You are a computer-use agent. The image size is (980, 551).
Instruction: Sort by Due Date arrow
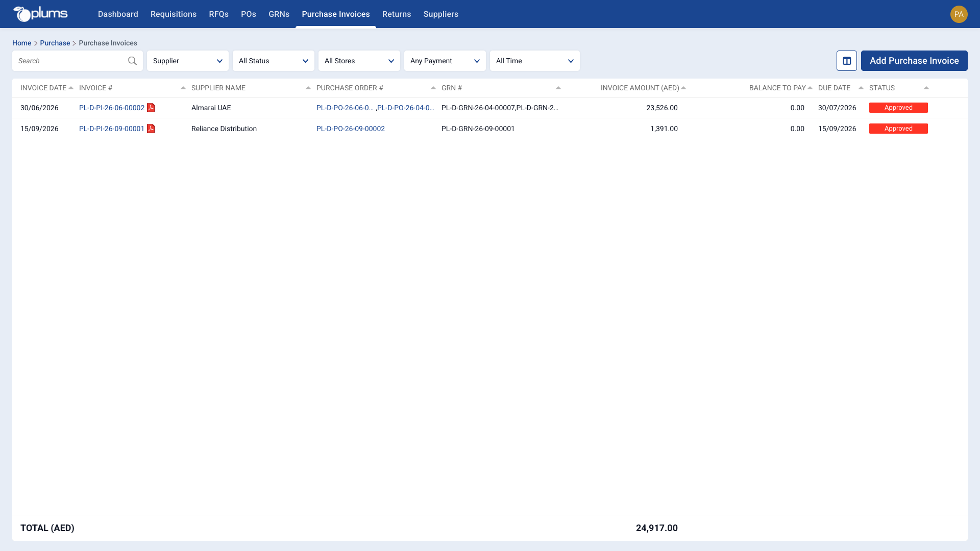tap(861, 88)
